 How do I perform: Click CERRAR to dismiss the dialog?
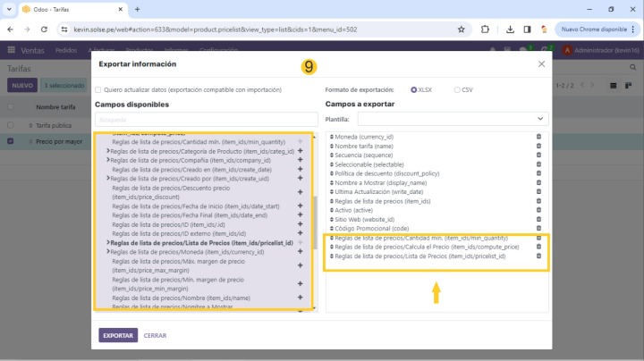click(155, 335)
